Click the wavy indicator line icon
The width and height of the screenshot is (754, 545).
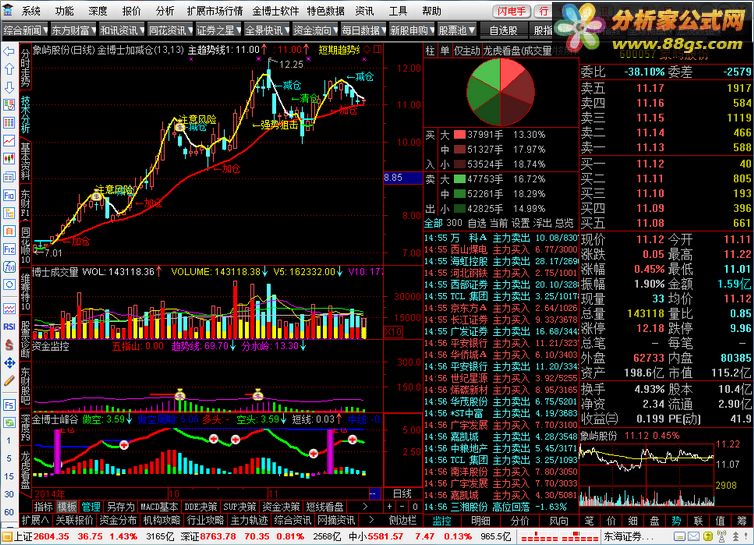pyautogui.click(x=9, y=308)
